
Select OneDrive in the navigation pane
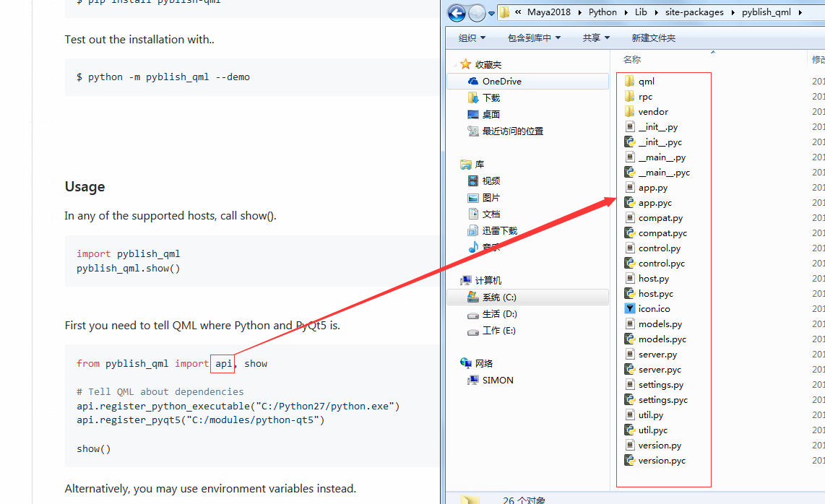pos(528,81)
